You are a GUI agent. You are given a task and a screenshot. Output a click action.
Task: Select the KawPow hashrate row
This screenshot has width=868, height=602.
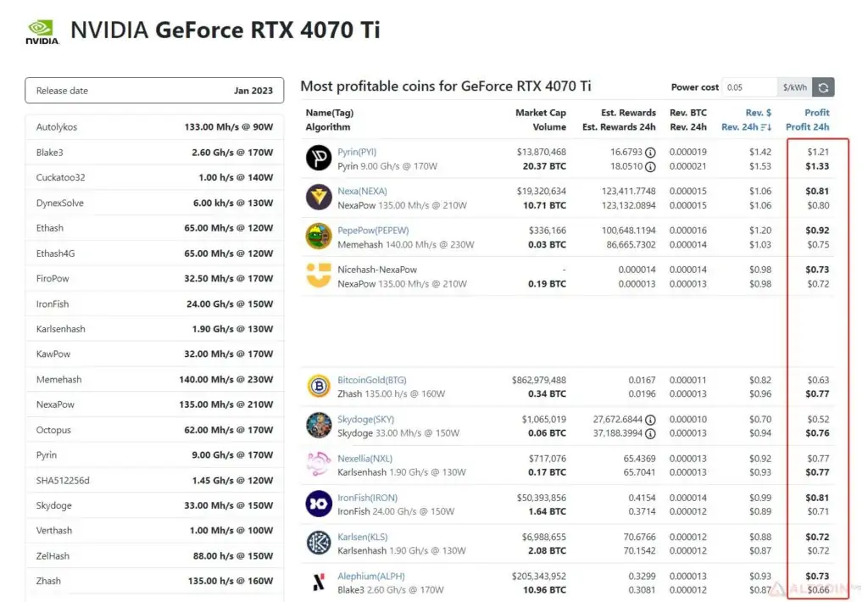[154, 354]
